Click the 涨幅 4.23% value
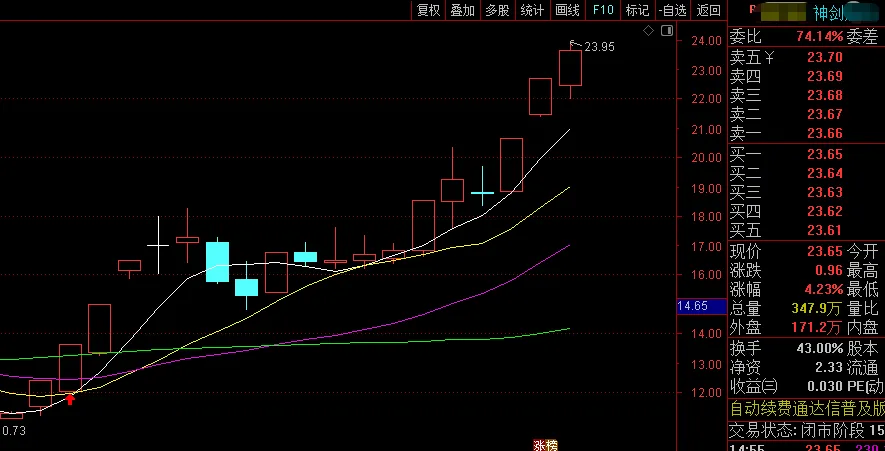The image size is (885, 451). pyautogui.click(x=824, y=290)
